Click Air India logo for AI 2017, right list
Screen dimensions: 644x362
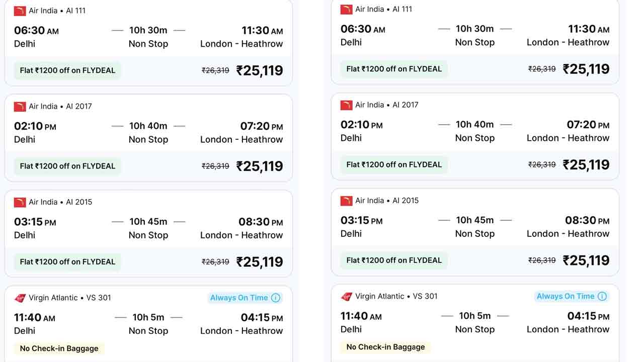pyautogui.click(x=346, y=105)
